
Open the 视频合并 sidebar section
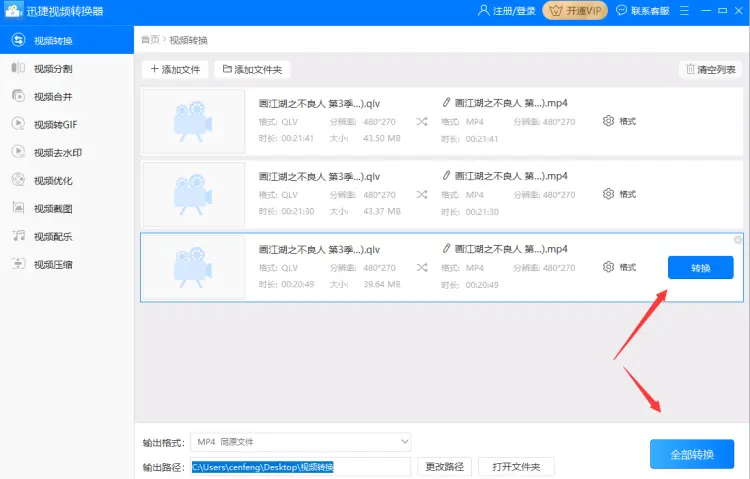tap(66, 97)
